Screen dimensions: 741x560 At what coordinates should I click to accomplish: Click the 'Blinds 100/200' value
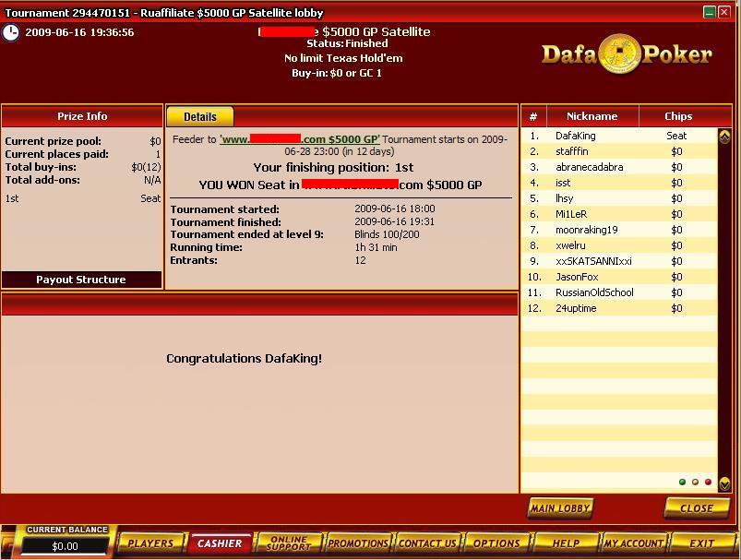[387, 234]
